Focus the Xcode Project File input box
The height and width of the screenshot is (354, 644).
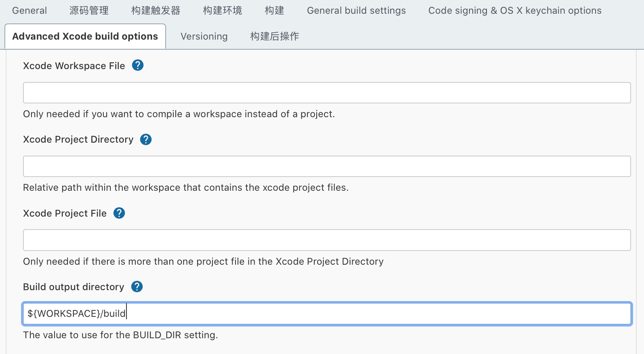point(326,240)
